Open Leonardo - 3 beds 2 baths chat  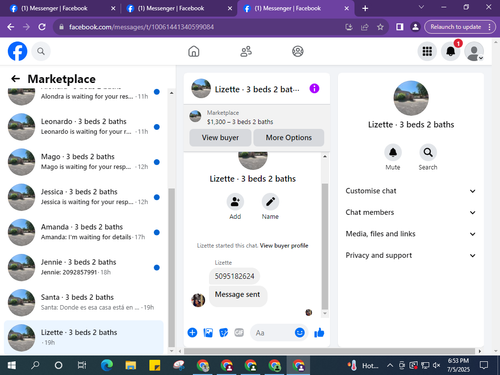coord(83,127)
